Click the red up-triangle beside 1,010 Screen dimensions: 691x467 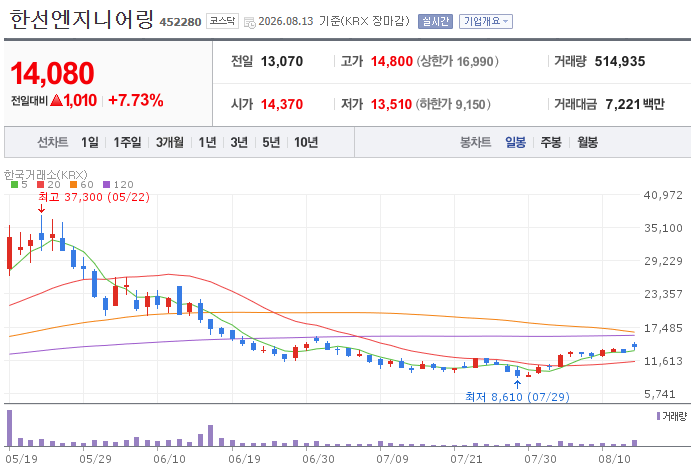tap(56, 100)
